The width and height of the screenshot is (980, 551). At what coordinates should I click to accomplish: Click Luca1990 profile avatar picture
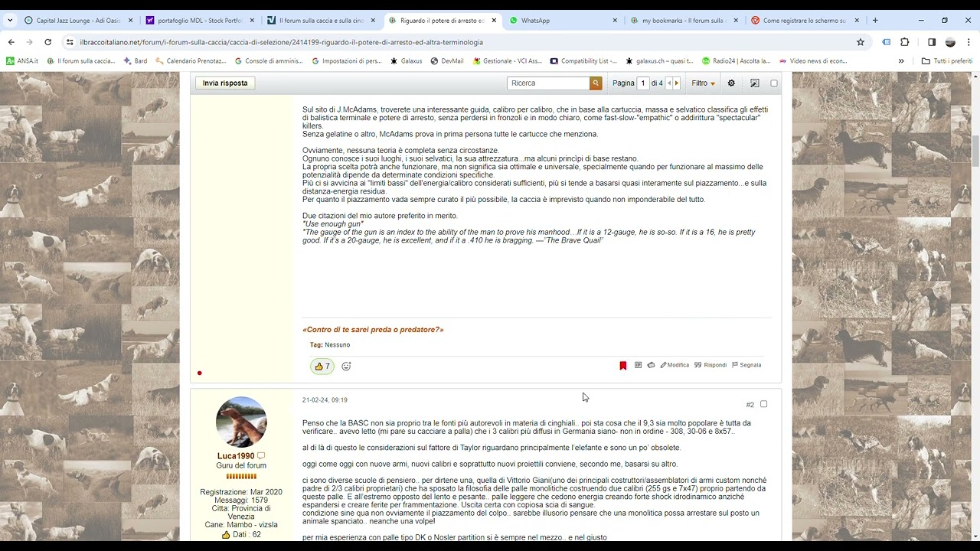[x=241, y=422]
